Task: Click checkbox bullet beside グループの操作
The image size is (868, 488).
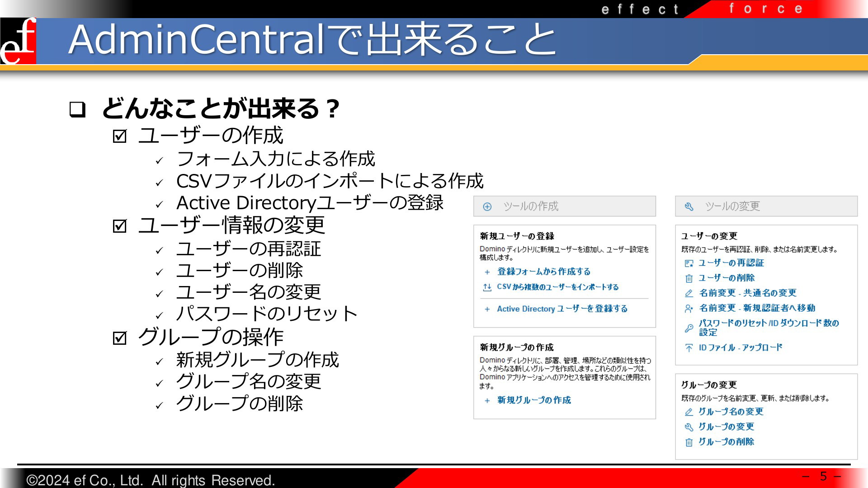Action: click(x=120, y=338)
